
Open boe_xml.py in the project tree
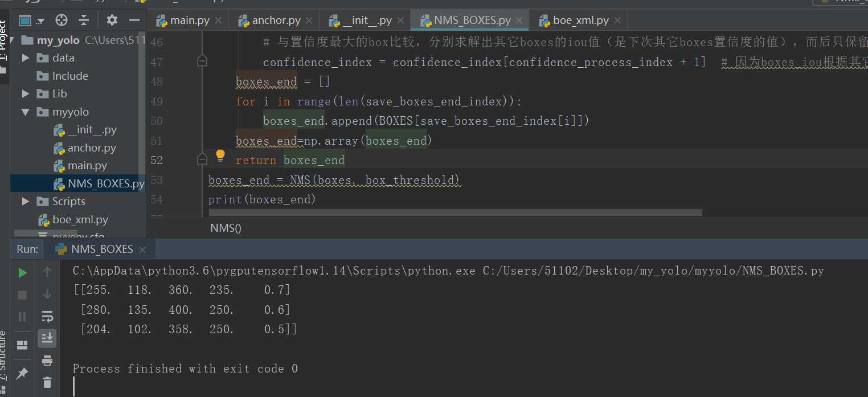coord(73,220)
